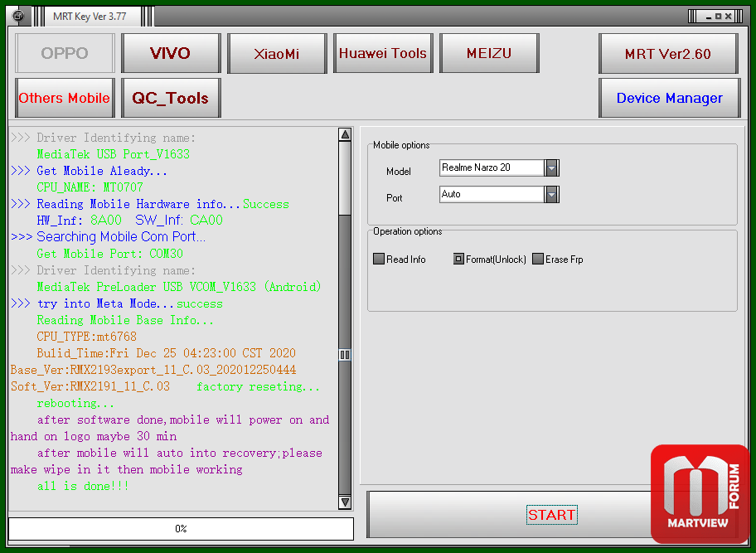Click the log scrollbar up arrow
Viewport: 756px width, 553px height.
[345, 134]
